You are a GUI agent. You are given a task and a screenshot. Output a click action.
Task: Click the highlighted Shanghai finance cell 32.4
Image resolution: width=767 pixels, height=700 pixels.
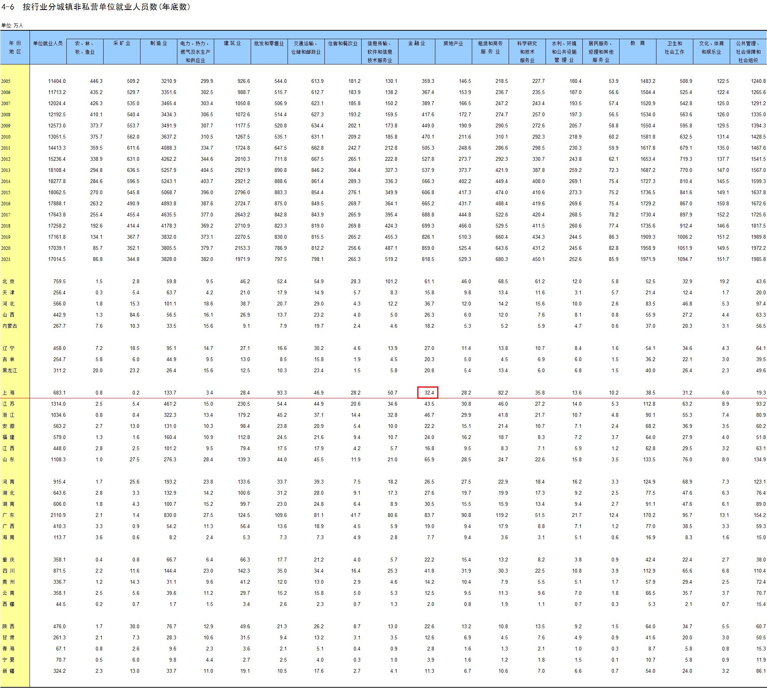click(x=427, y=393)
